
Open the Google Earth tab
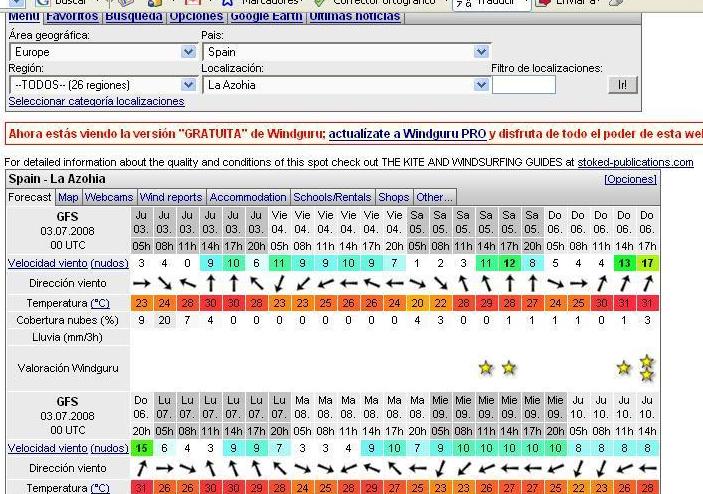point(266,17)
